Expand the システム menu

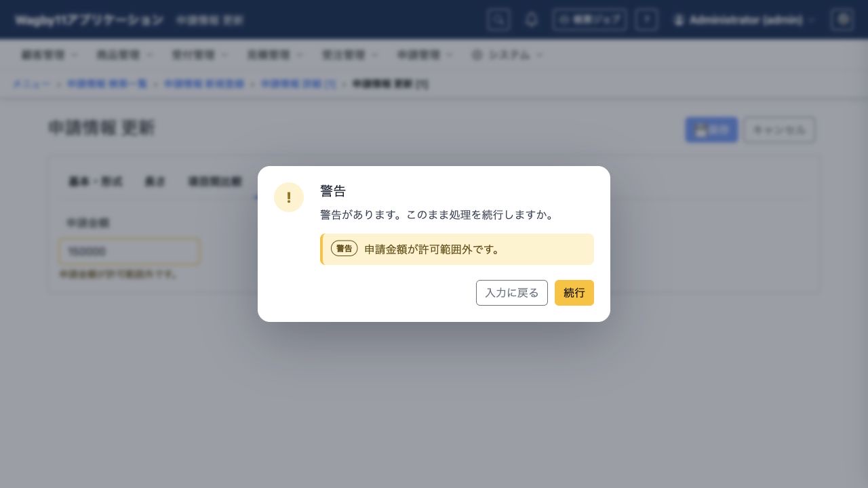507,55
